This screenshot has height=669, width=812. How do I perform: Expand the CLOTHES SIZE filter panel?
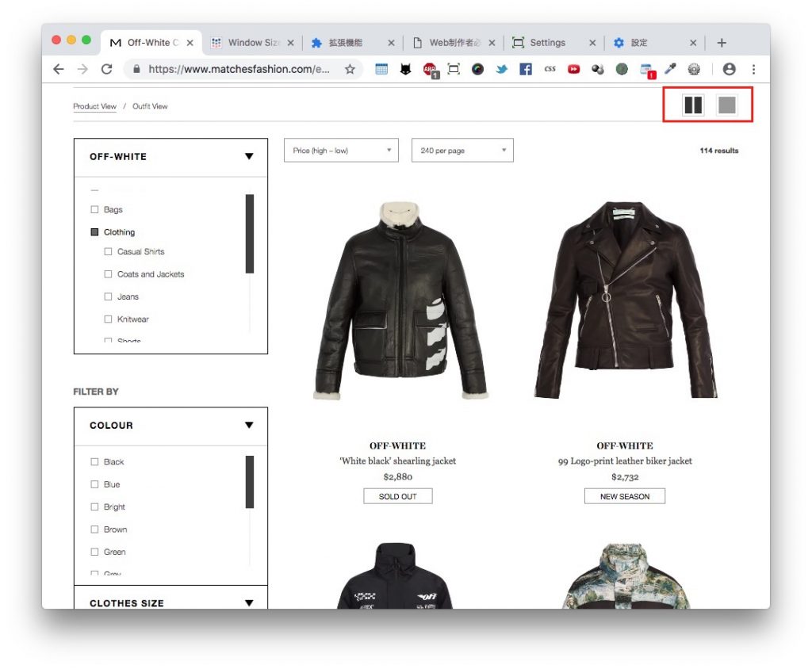pos(249,602)
